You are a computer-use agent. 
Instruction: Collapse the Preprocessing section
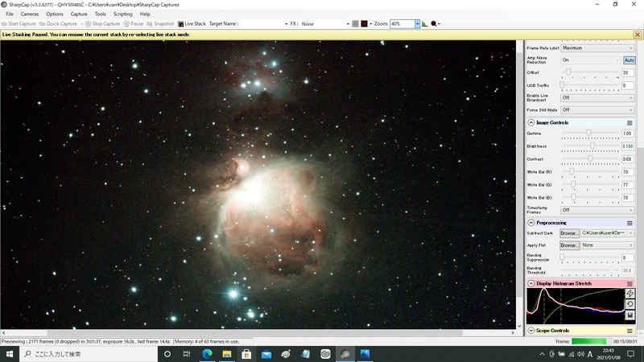(x=531, y=223)
